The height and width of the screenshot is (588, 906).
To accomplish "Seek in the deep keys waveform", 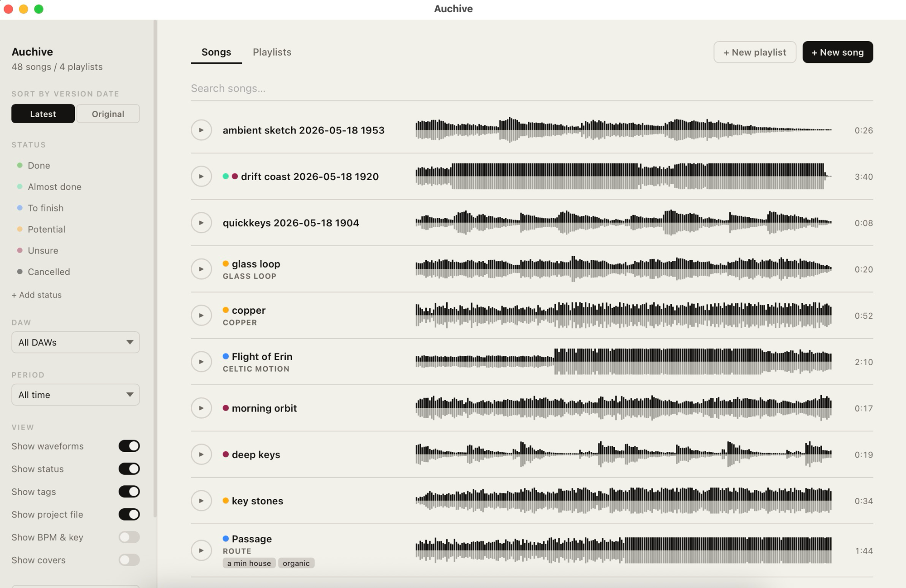I will click(623, 454).
